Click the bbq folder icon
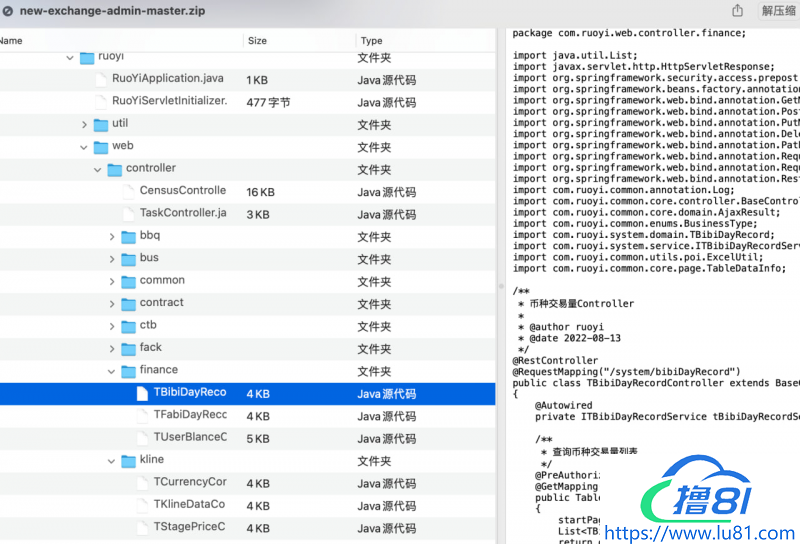 coord(128,236)
